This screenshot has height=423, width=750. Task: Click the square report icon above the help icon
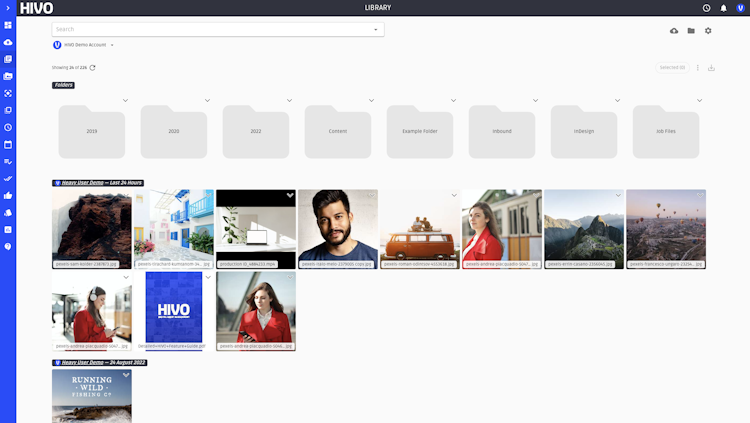click(8, 230)
